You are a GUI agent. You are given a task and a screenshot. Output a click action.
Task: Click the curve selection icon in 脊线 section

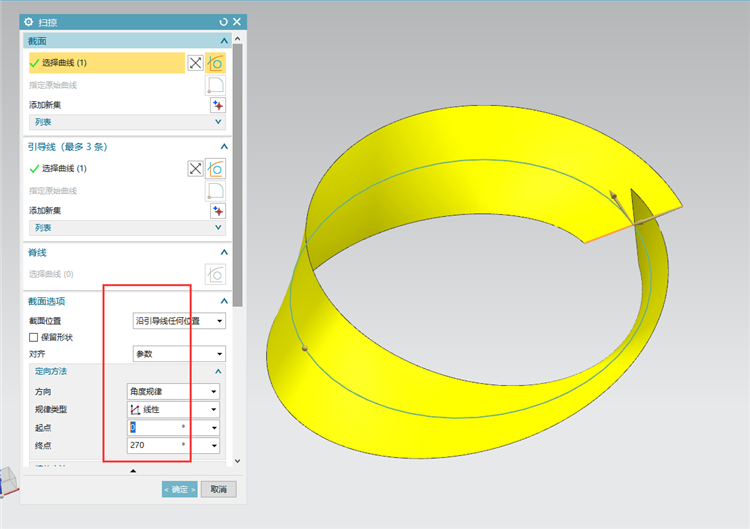tap(215, 274)
